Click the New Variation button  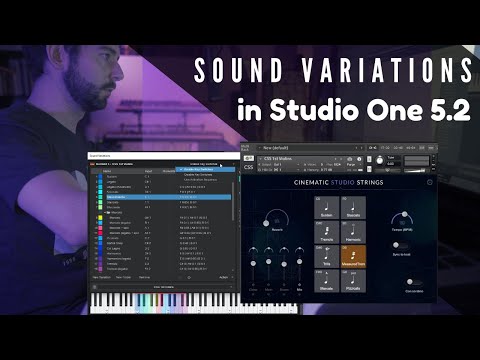point(102,277)
